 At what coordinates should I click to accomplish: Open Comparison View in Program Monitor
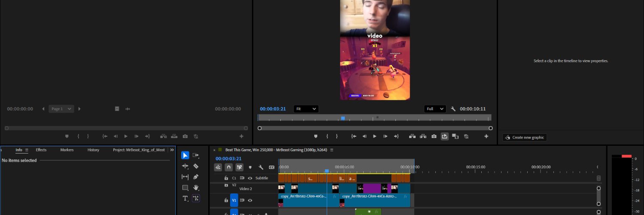click(456, 136)
